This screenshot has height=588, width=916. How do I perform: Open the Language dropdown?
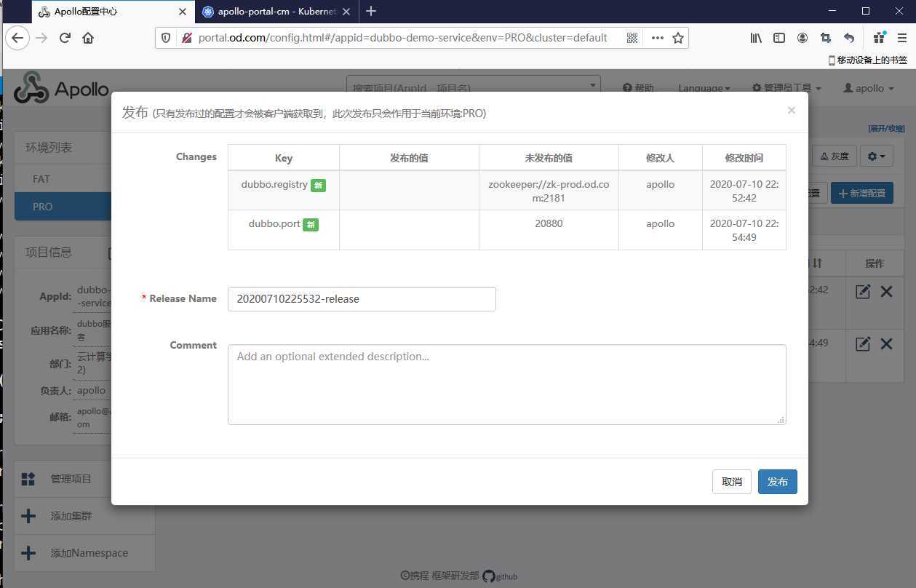click(x=704, y=88)
